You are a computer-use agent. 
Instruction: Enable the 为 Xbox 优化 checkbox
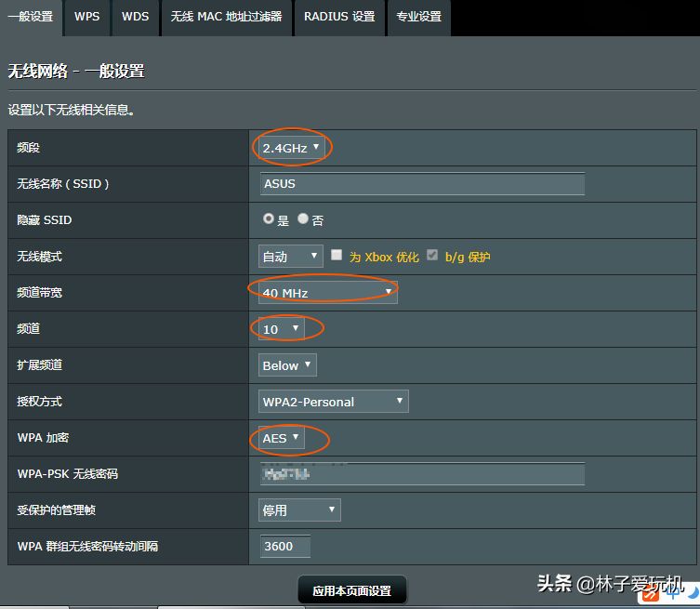click(337, 255)
